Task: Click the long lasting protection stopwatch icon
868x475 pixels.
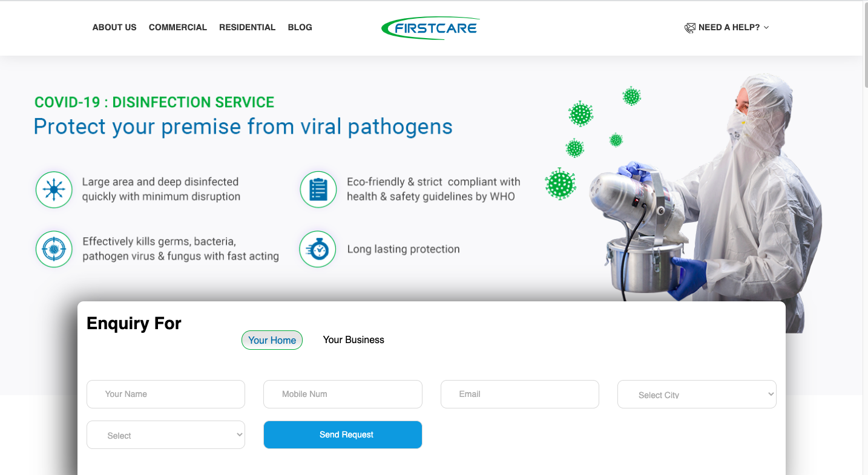Action: [318, 249]
